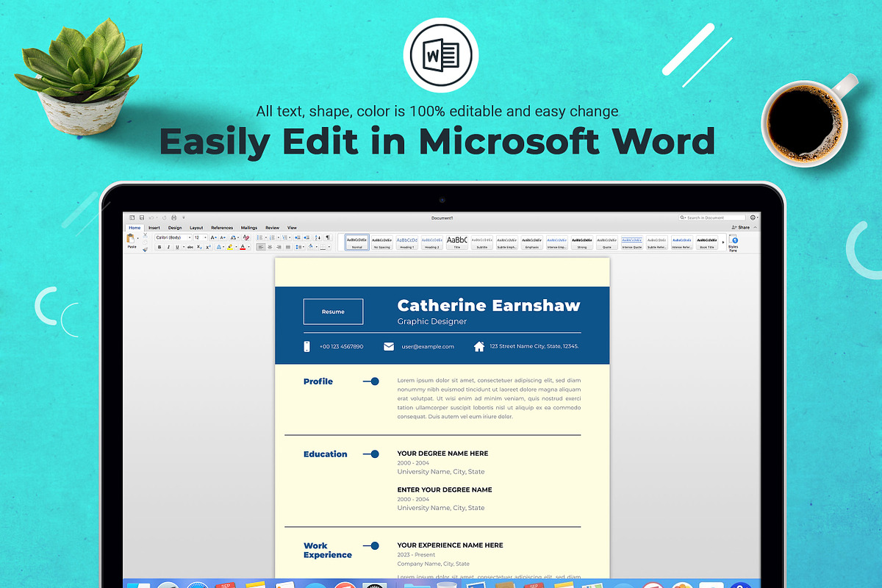The height and width of the screenshot is (588, 882).
Task: Click the Format Painter brush icon
Action: tap(145, 250)
